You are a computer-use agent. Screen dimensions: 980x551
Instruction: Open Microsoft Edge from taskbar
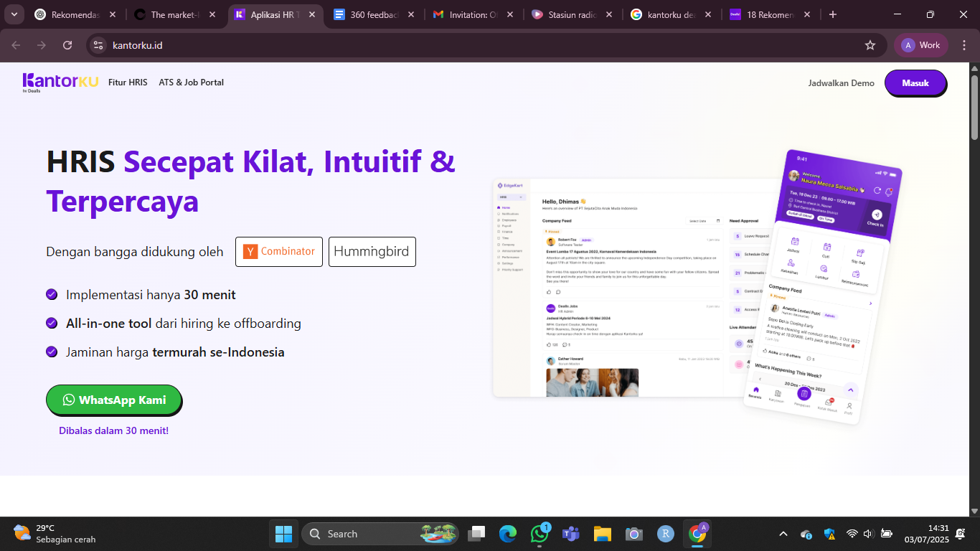508,534
